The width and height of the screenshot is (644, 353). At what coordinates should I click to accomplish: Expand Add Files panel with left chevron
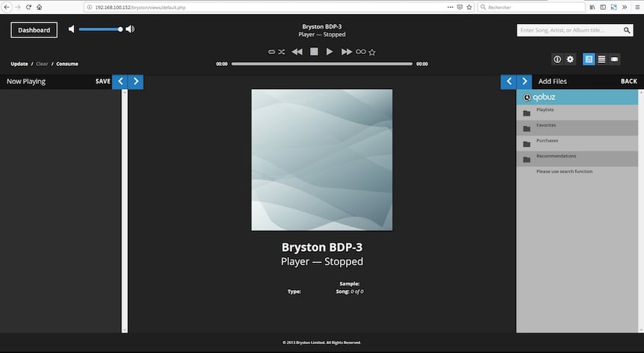coord(508,82)
